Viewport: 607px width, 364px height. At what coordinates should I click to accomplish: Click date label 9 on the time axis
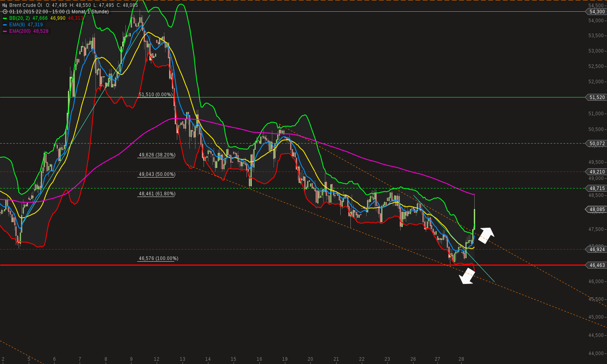pyautogui.click(x=131, y=359)
